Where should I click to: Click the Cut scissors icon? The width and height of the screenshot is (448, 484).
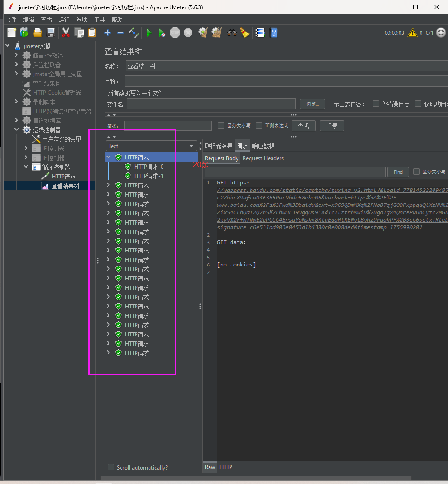66,33
